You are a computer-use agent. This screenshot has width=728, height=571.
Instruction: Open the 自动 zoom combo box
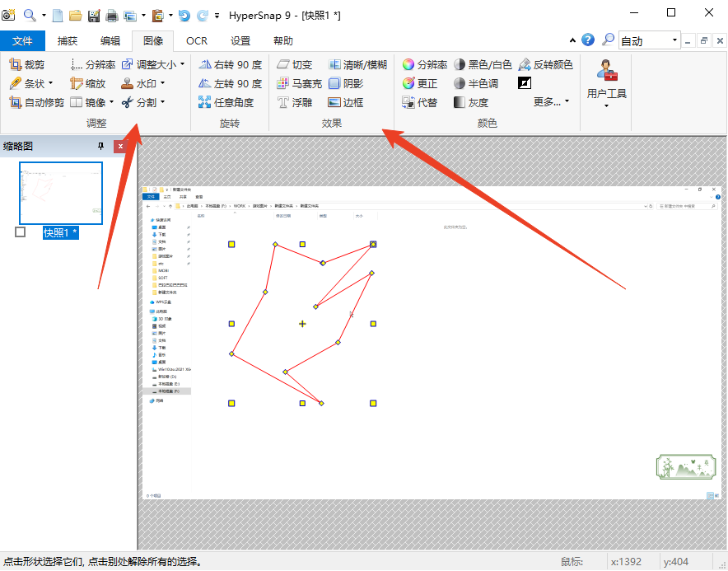pyautogui.click(x=649, y=40)
